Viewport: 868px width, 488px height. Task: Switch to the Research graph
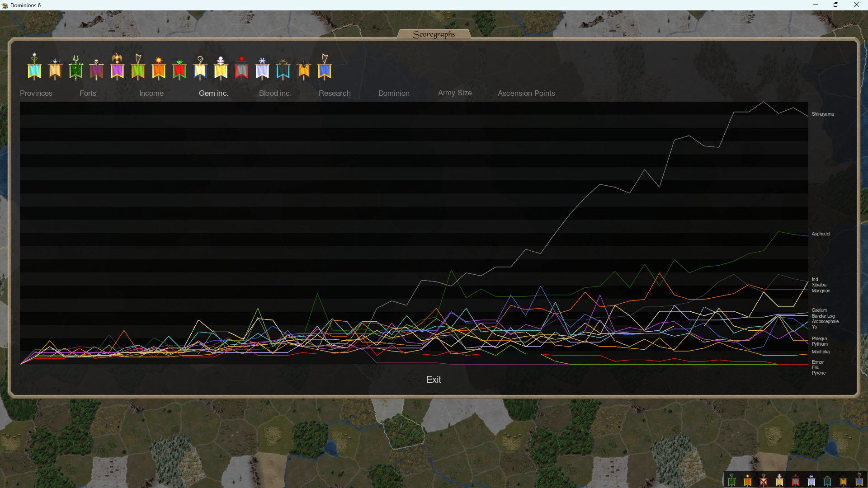[335, 93]
